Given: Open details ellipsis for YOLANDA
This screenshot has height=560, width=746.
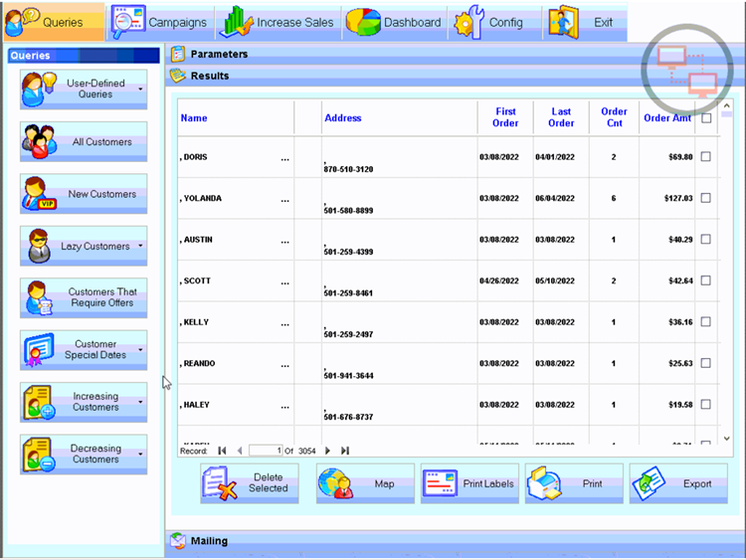Looking at the screenshot, I should point(285,201).
